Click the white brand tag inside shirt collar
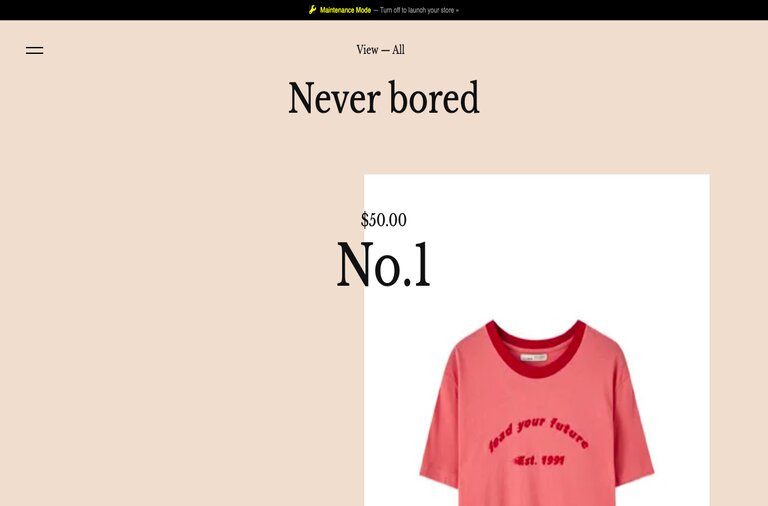The width and height of the screenshot is (768, 506). pyautogui.click(x=533, y=358)
